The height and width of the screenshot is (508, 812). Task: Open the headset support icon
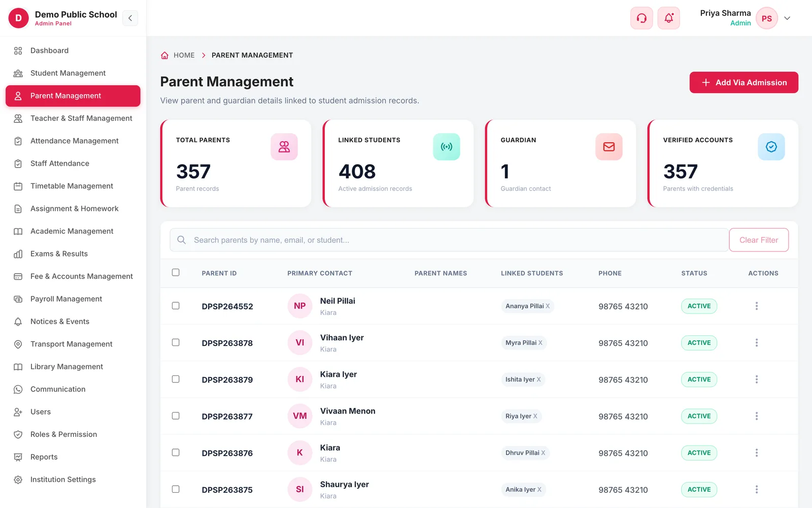tap(641, 18)
